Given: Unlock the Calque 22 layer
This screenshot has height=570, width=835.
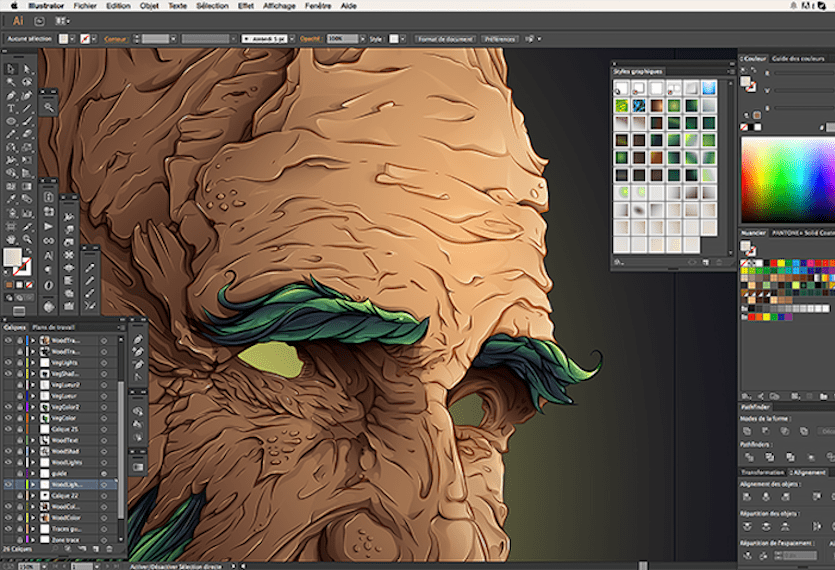Looking at the screenshot, I should [20, 495].
